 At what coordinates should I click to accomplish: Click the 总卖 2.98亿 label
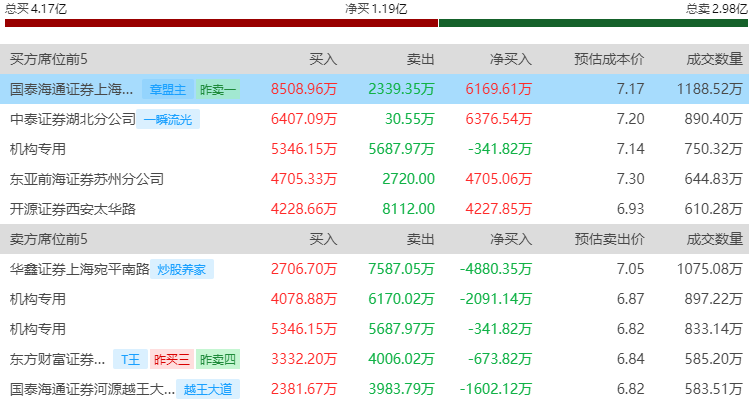[x=717, y=9]
